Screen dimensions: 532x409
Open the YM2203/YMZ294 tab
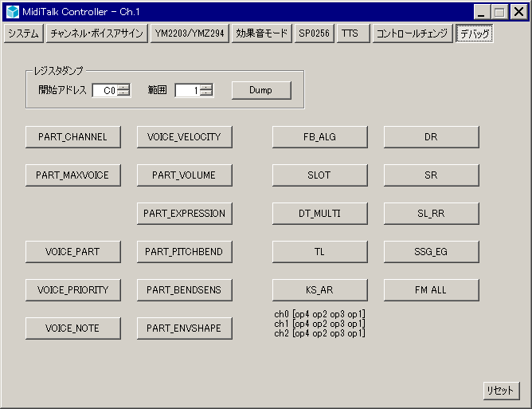pos(190,33)
